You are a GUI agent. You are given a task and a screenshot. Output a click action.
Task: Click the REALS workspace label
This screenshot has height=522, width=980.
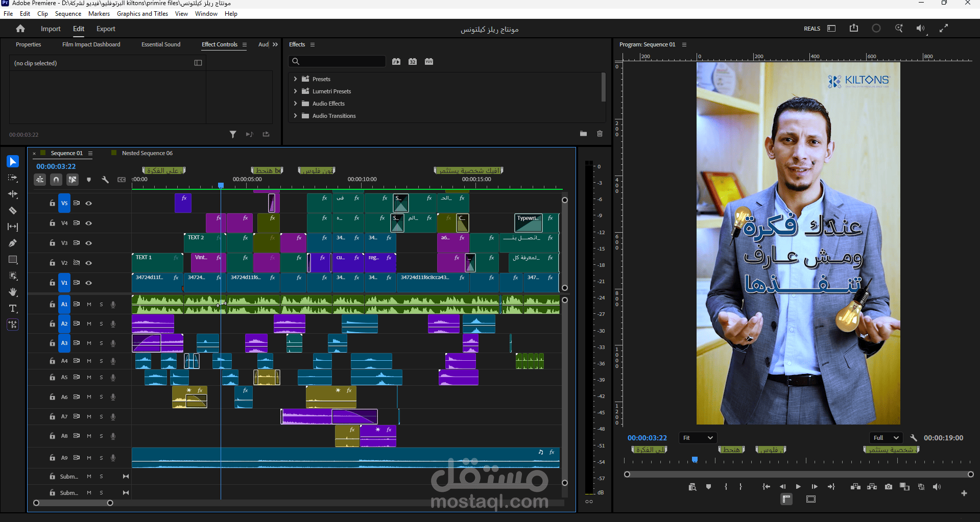tap(812, 29)
